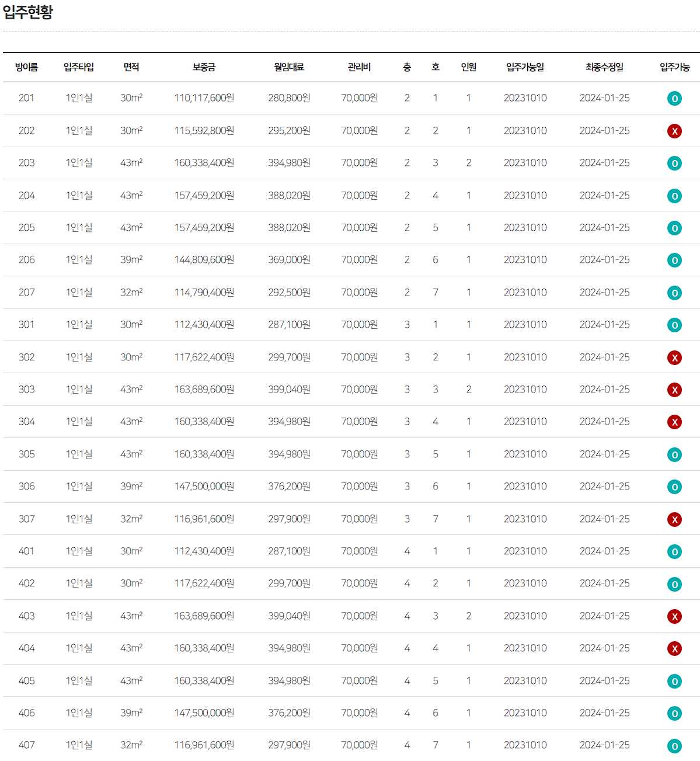The image size is (700, 761).
Task: Select deposit 144,809,600원 cell
Action: pos(204,260)
